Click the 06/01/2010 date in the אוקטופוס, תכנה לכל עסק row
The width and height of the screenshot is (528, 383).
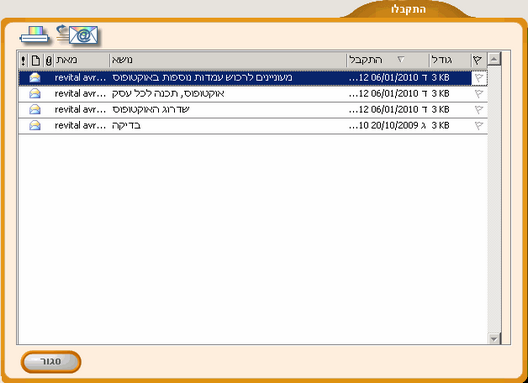point(394,94)
